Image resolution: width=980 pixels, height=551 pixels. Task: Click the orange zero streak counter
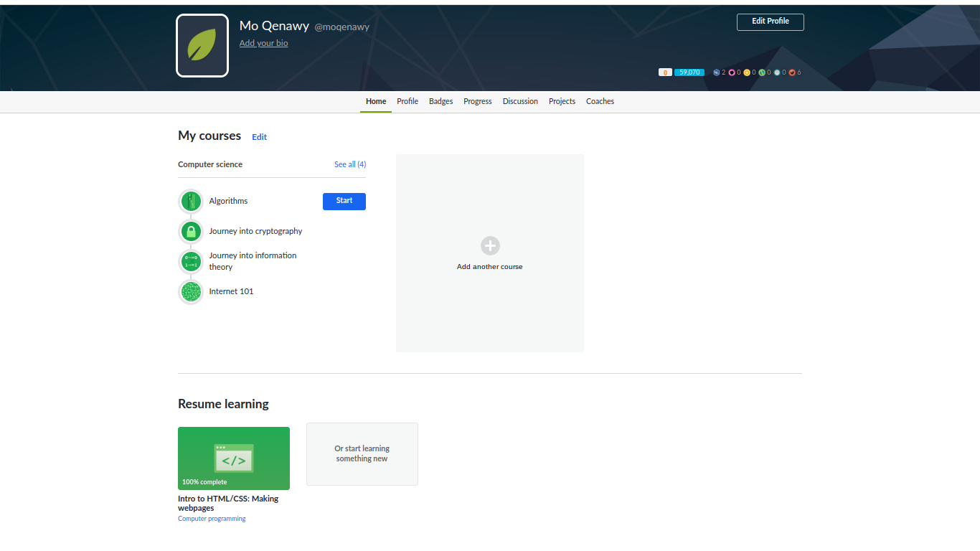click(x=665, y=72)
